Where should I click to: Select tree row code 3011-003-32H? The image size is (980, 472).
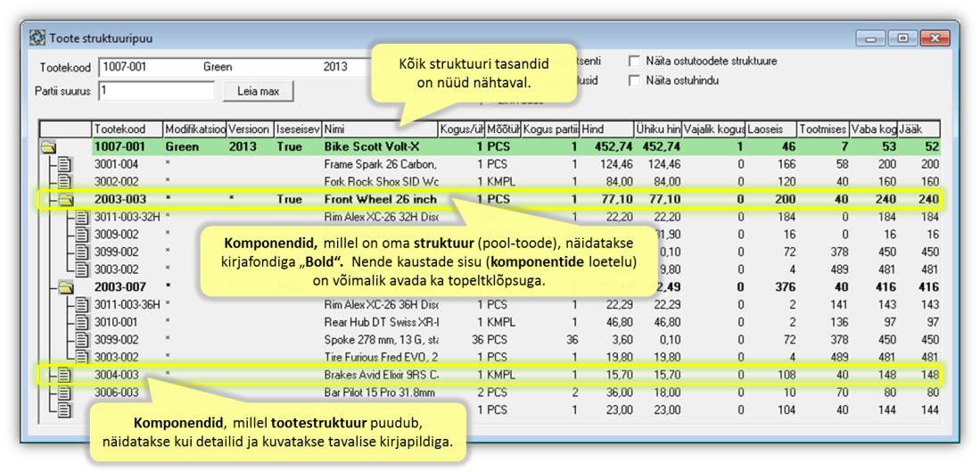[x=128, y=217]
